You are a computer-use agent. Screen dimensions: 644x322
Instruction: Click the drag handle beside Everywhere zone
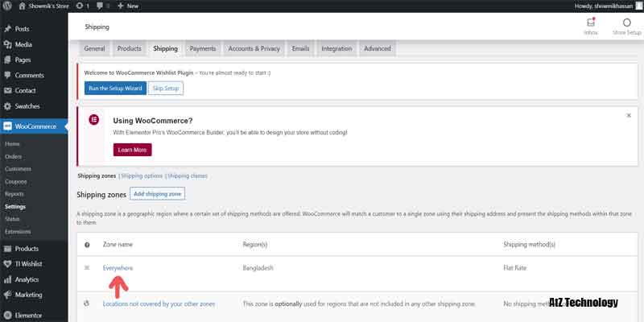(87, 267)
